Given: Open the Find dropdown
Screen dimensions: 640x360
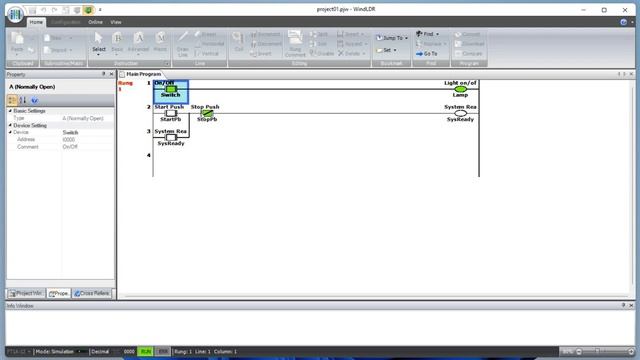Looking at the screenshot, I should coord(427,34).
